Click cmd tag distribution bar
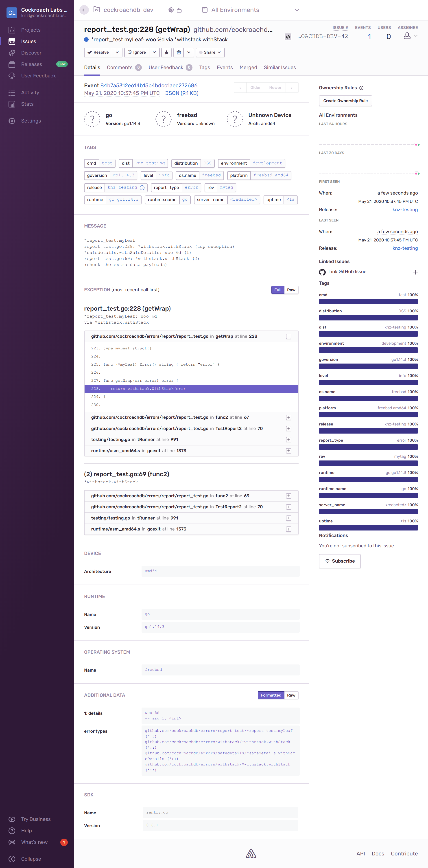This screenshot has height=868, width=428. [x=368, y=302]
